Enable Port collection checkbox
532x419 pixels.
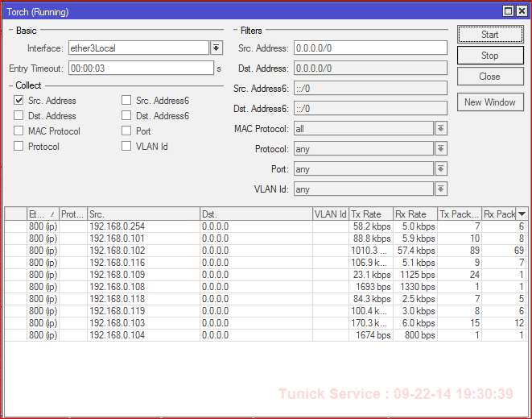[x=126, y=131]
